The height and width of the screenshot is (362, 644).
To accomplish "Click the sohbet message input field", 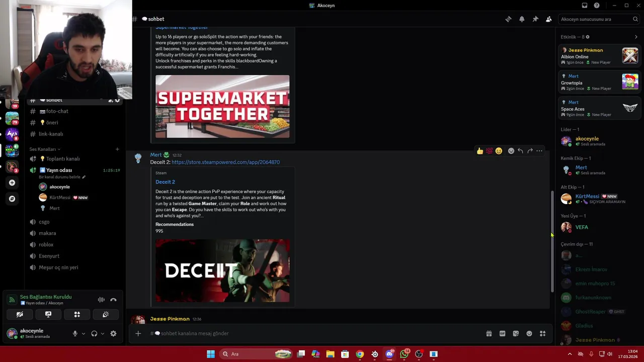I will [314, 333].
